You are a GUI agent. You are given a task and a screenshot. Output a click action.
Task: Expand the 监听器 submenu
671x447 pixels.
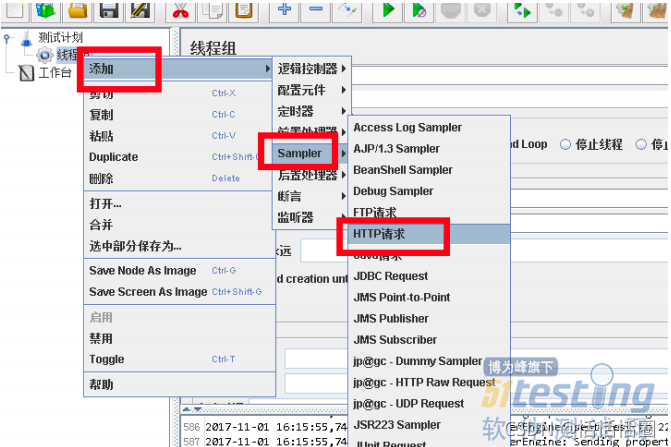312,217
